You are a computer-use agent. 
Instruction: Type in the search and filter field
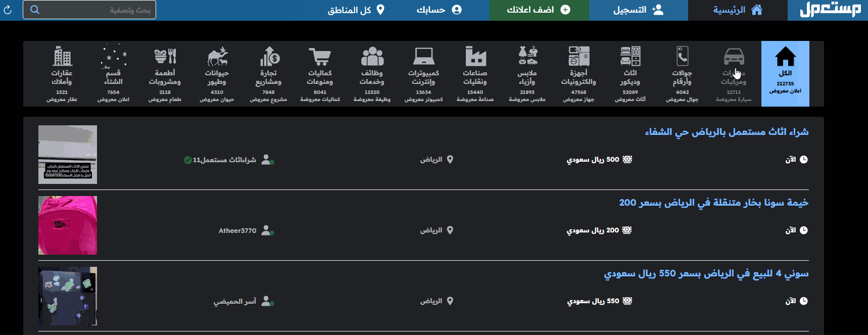pos(96,10)
